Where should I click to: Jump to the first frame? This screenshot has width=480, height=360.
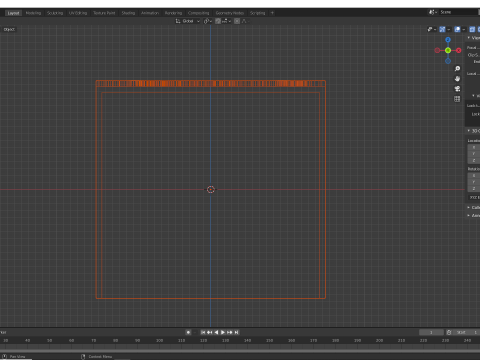(x=203, y=332)
